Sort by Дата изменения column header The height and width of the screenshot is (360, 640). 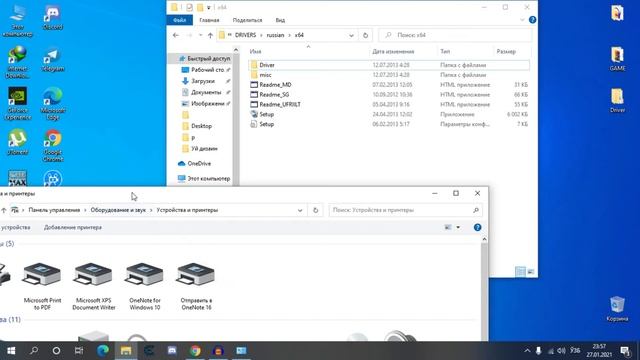coord(393,51)
